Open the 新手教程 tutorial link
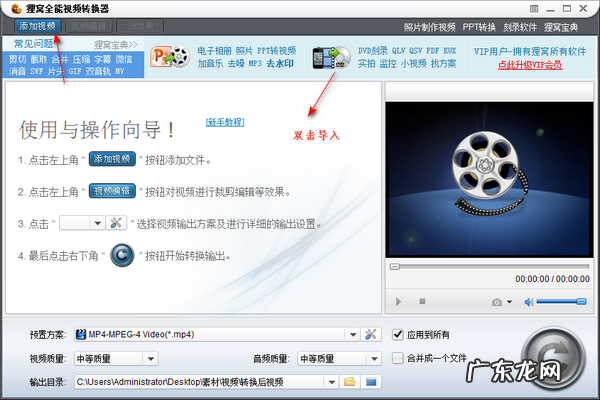600x400 pixels. 225,122
